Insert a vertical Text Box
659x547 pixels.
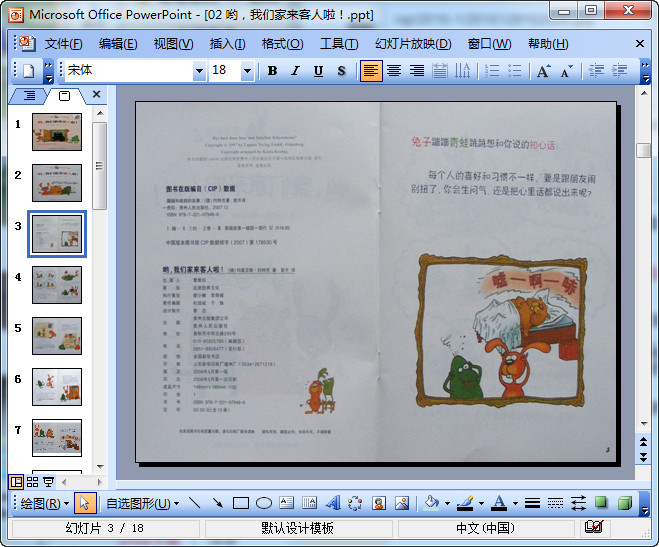(309, 503)
